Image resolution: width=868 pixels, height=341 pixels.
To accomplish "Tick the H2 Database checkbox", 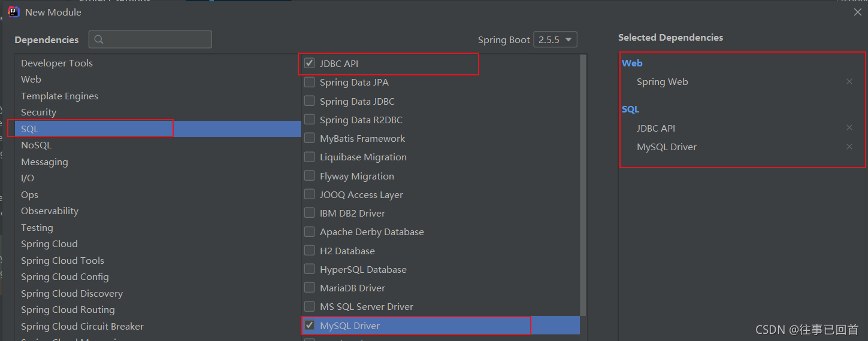I will [x=309, y=251].
